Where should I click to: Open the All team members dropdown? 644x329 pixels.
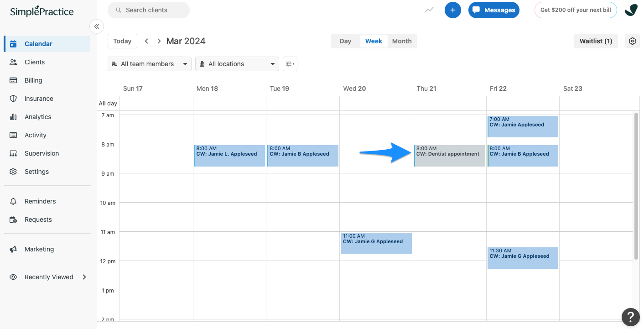coord(149,64)
